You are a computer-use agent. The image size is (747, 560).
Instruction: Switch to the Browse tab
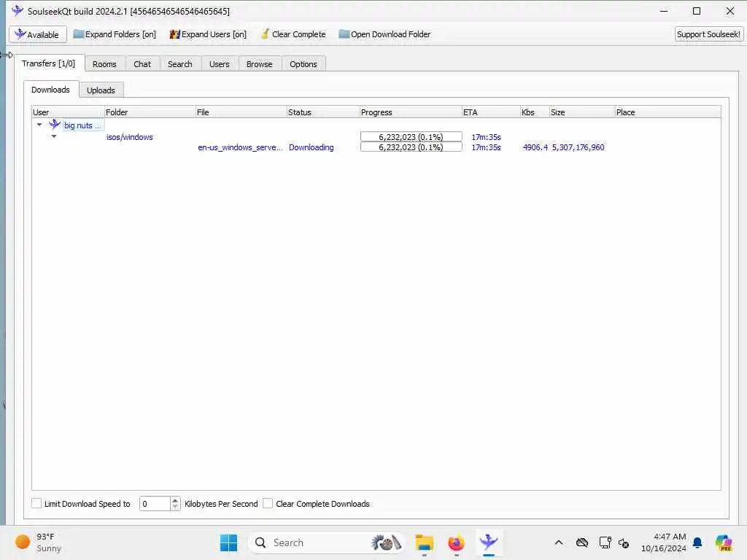pyautogui.click(x=259, y=64)
